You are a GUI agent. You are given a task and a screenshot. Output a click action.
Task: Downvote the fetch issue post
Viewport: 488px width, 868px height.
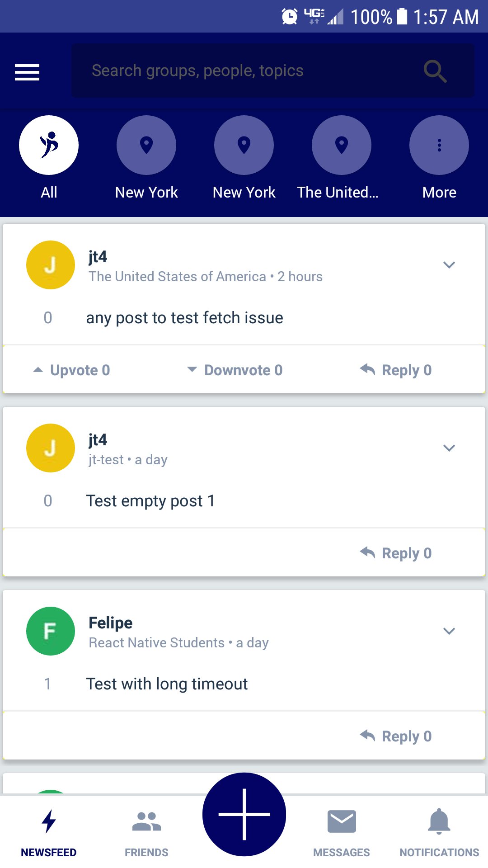(x=235, y=370)
